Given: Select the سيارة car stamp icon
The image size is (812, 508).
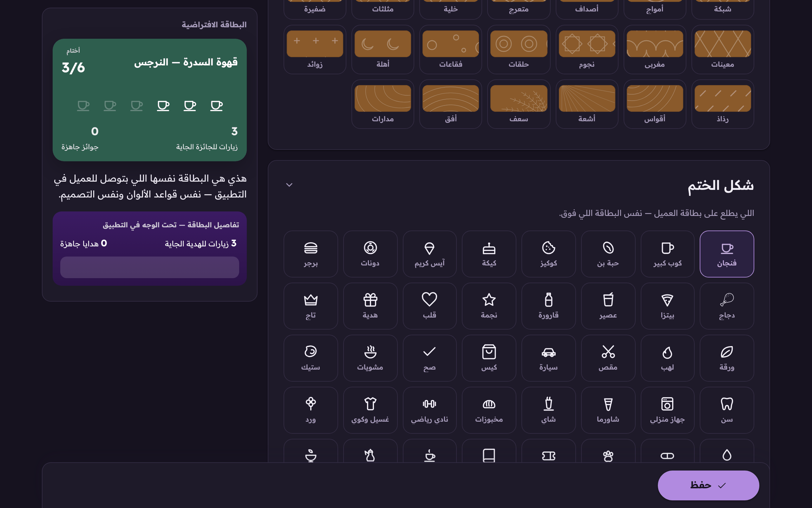Looking at the screenshot, I should click(549, 358).
